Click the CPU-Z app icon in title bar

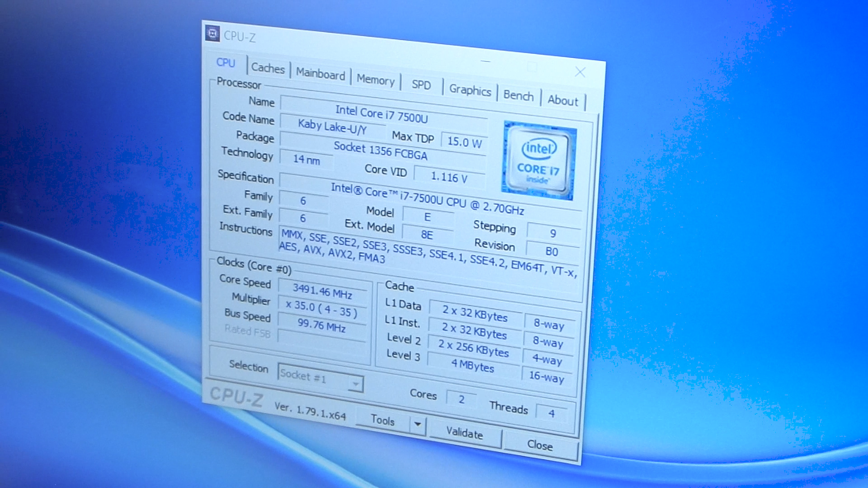[212, 33]
